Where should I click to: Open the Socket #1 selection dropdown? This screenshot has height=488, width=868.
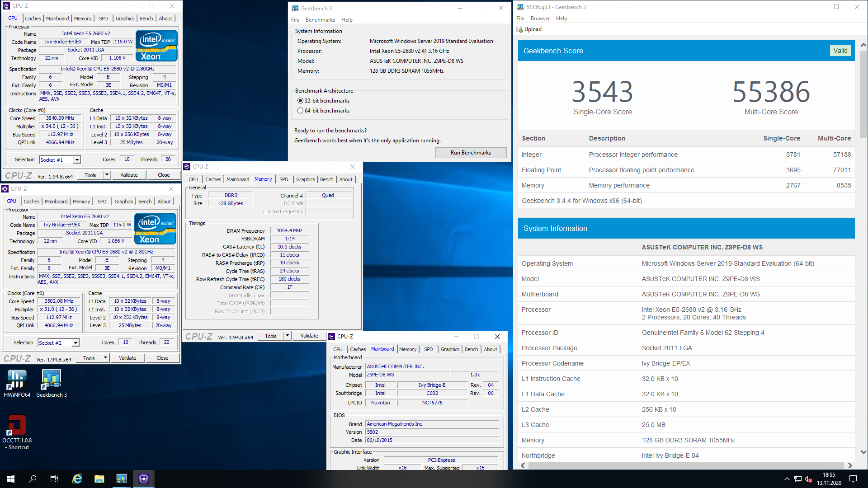coord(77,160)
